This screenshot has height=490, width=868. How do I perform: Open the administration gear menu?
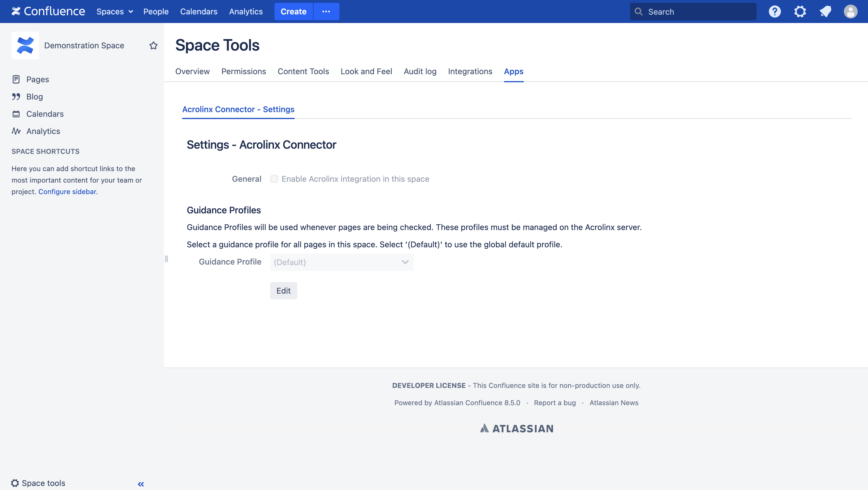800,12
